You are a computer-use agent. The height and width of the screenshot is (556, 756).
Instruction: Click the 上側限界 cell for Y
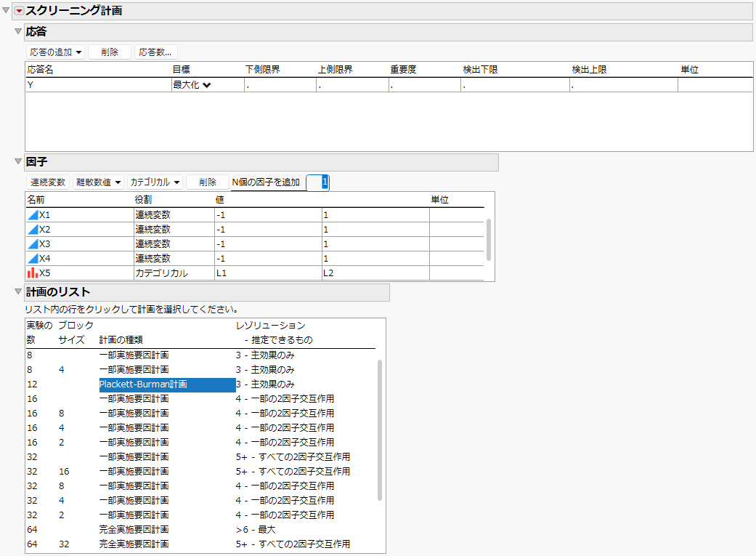[352, 85]
